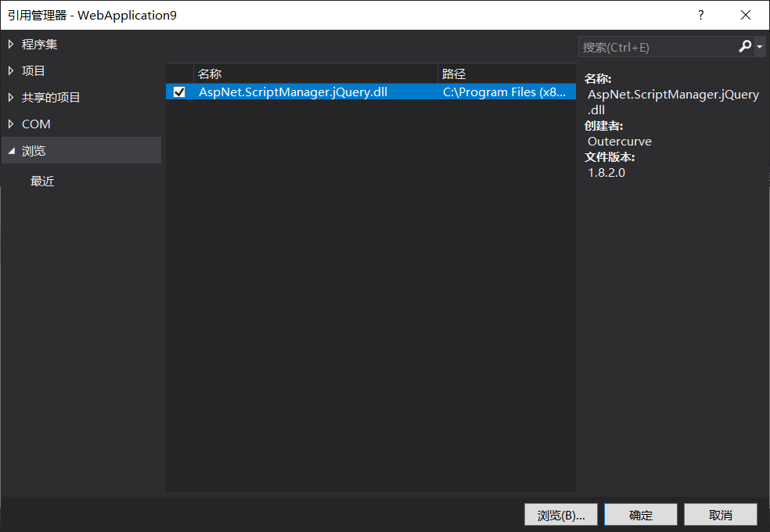Cancel with the 取消 button
770x532 pixels.
pyautogui.click(x=721, y=515)
